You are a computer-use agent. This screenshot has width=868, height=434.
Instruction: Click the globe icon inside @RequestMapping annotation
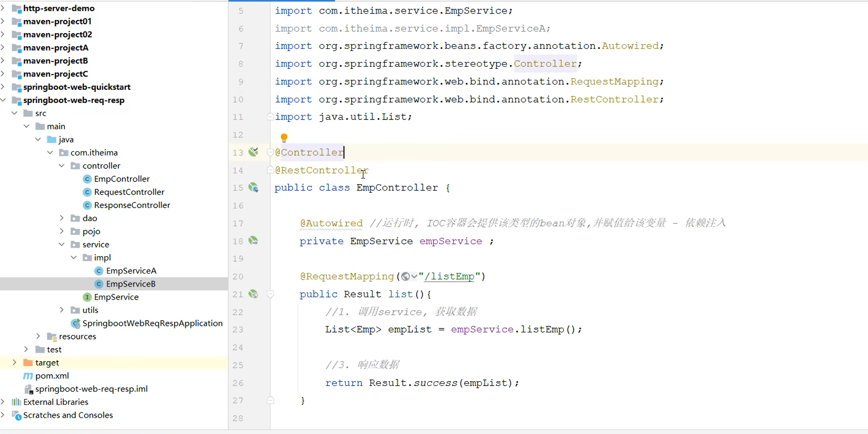click(x=406, y=276)
